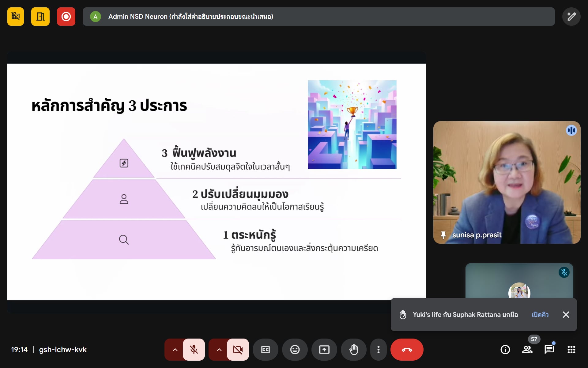Unmute the microphone
This screenshot has height=368, width=588.
(194, 350)
